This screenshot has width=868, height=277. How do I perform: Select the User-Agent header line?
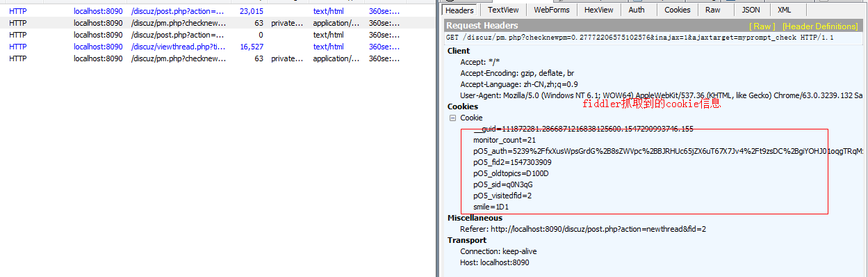[661, 95]
